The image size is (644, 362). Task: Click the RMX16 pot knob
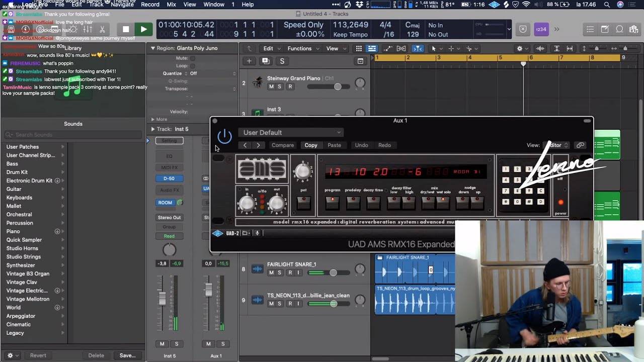coord(302,171)
